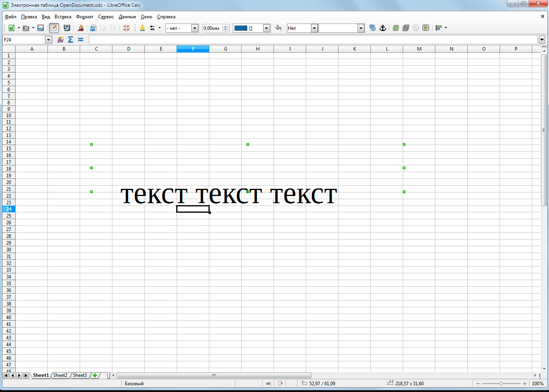Click the To Background icon
Screen dimensions: 549x392
tap(426, 28)
